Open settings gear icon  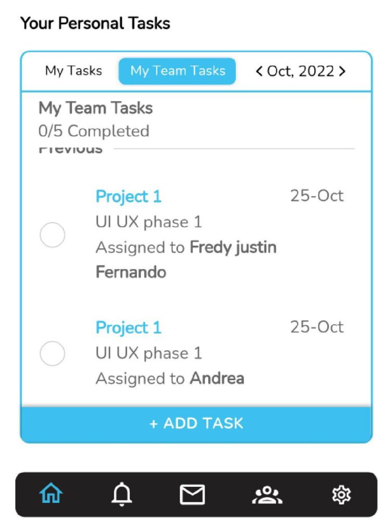pyautogui.click(x=341, y=495)
